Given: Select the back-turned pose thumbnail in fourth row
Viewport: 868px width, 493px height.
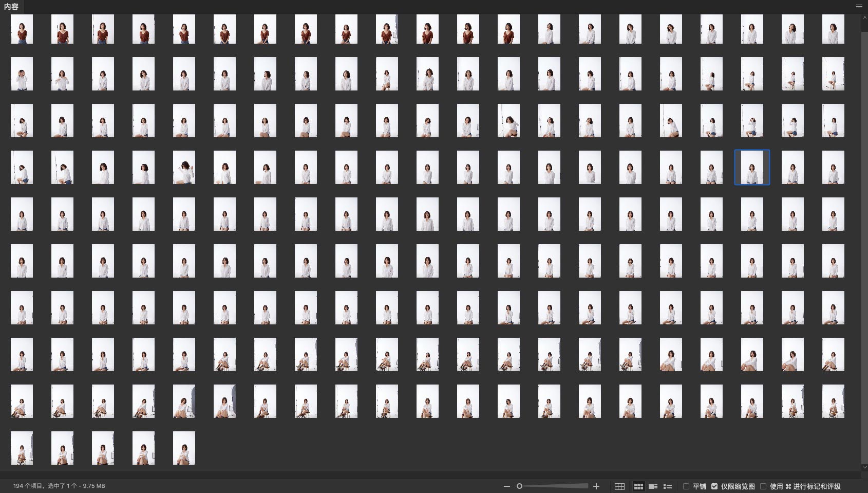Looking at the screenshot, I should (x=184, y=168).
